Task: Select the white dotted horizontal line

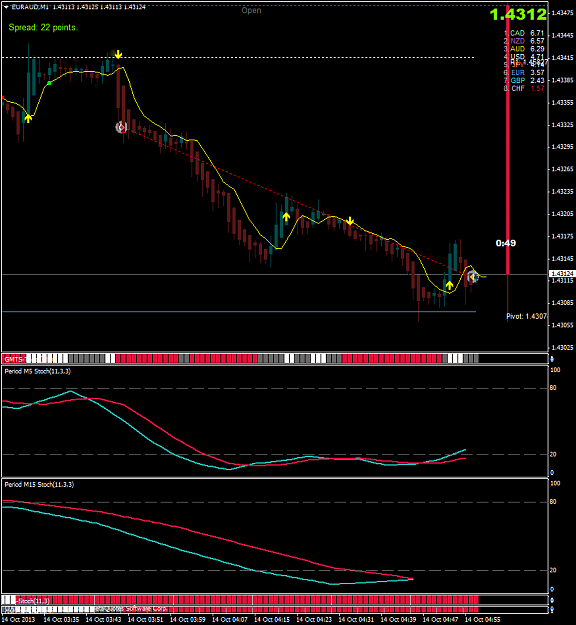Action: (x=238, y=57)
